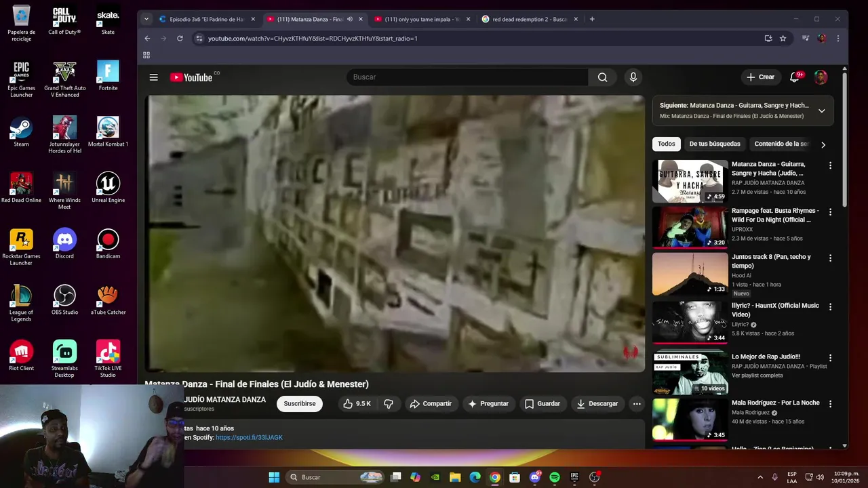Open Windows Start menu
The height and width of the screenshot is (488, 868).
coord(274,477)
